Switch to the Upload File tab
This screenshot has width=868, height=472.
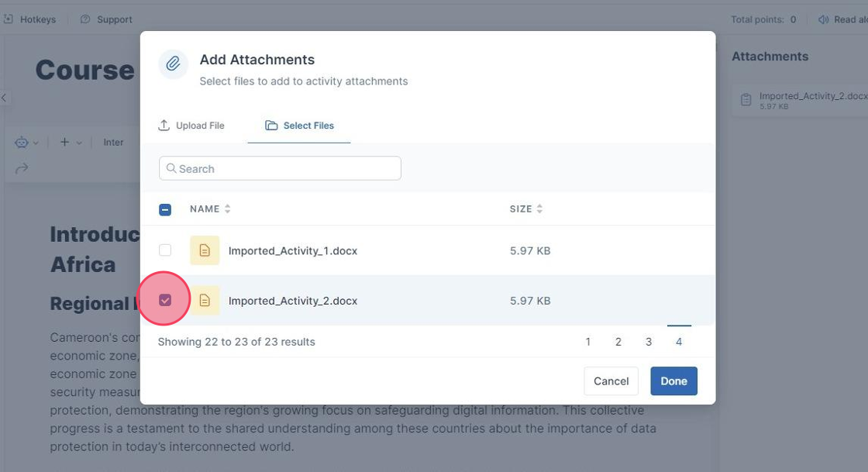pyautogui.click(x=191, y=126)
